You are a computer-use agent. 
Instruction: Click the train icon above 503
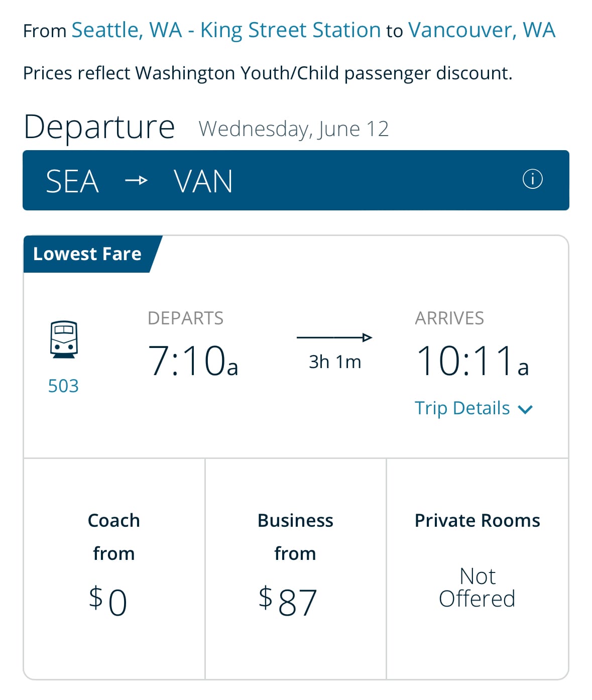click(64, 339)
